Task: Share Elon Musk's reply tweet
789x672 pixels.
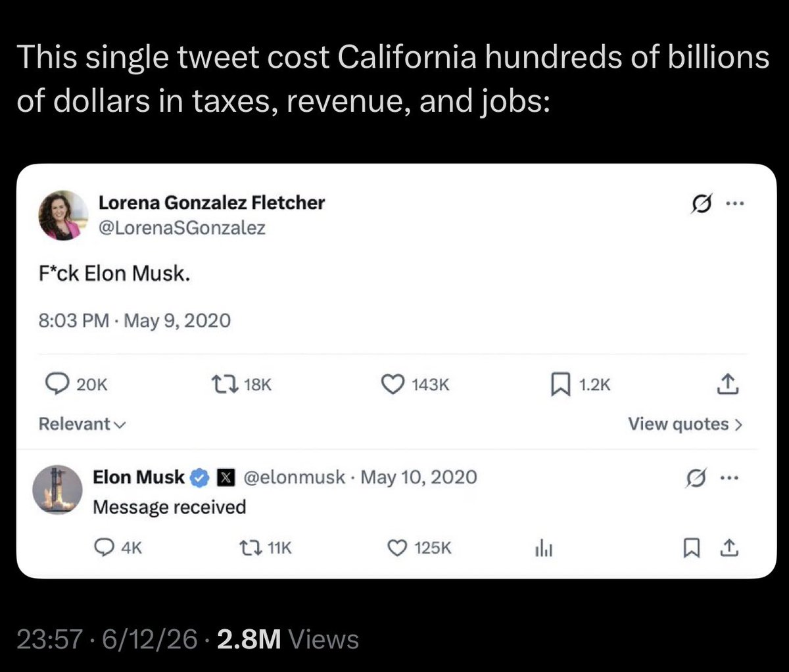Action: 729,547
